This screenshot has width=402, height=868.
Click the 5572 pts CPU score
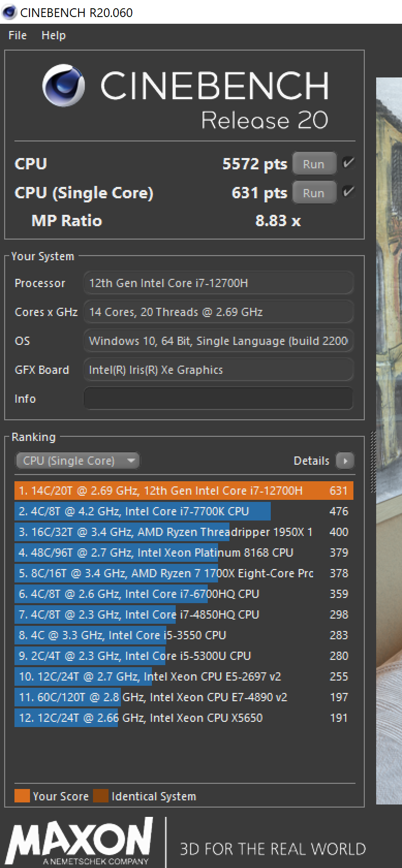tap(254, 164)
